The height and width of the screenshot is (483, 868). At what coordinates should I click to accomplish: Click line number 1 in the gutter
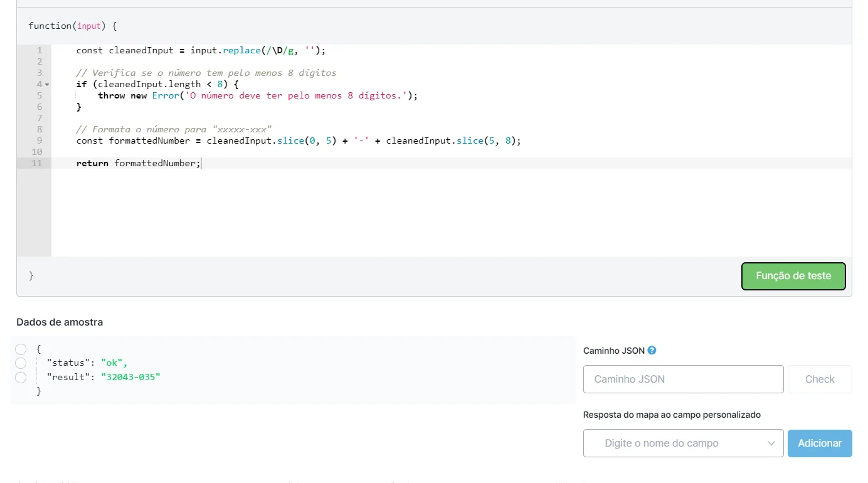click(x=40, y=50)
